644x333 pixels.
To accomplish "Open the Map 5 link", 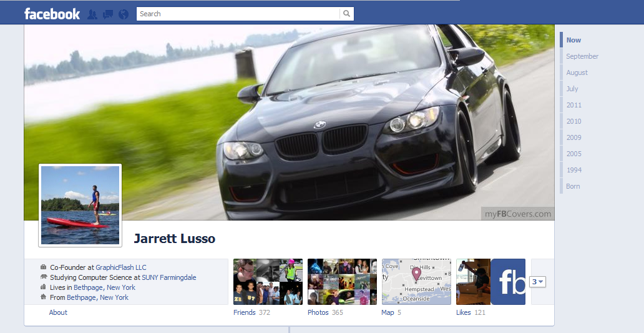I will (x=391, y=312).
